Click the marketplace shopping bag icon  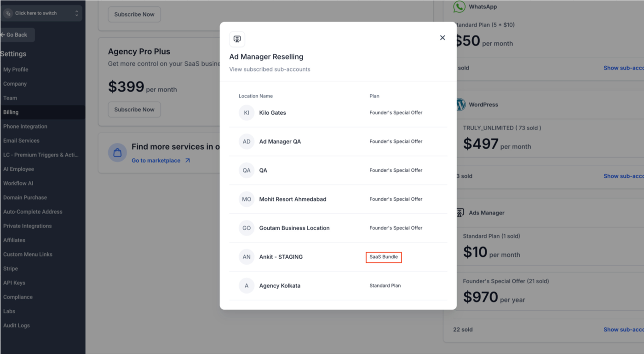[117, 153]
